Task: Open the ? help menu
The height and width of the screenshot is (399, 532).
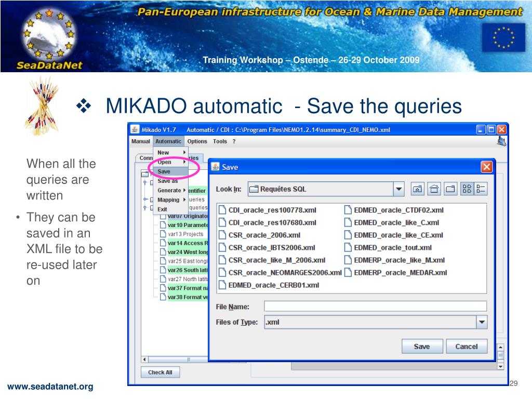Action: click(x=234, y=141)
